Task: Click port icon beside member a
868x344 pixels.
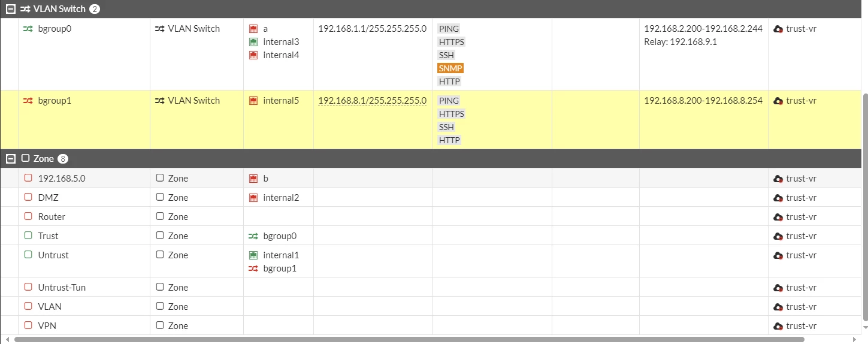Action: pyautogui.click(x=253, y=29)
